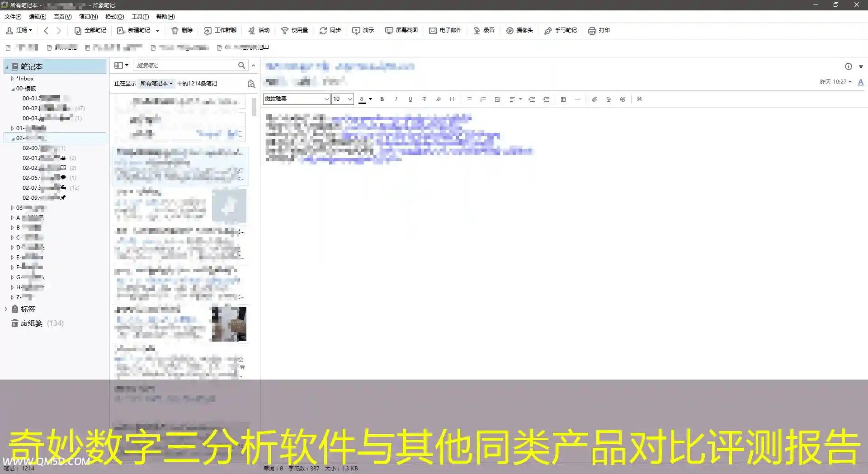Create a 手写笔记 ink note
The width and height of the screenshot is (868, 474).
(561, 30)
